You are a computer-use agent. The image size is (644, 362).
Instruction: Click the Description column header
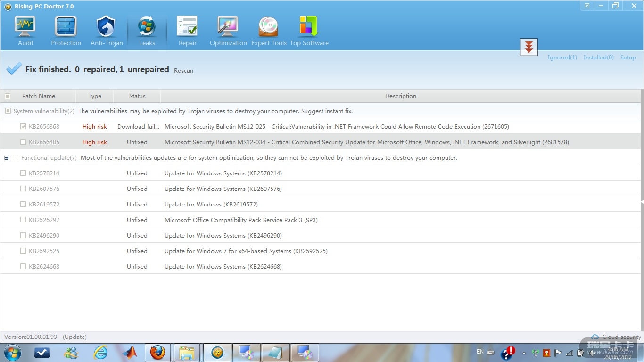click(x=401, y=96)
